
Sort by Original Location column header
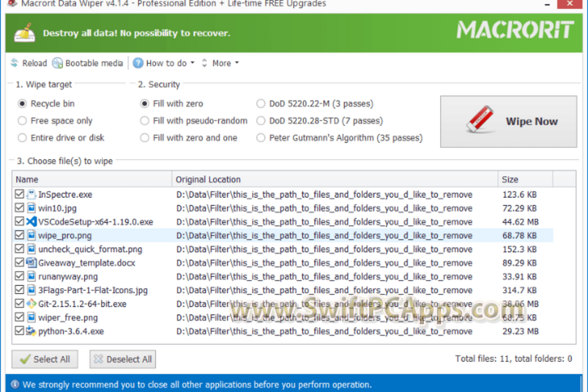coord(336,180)
